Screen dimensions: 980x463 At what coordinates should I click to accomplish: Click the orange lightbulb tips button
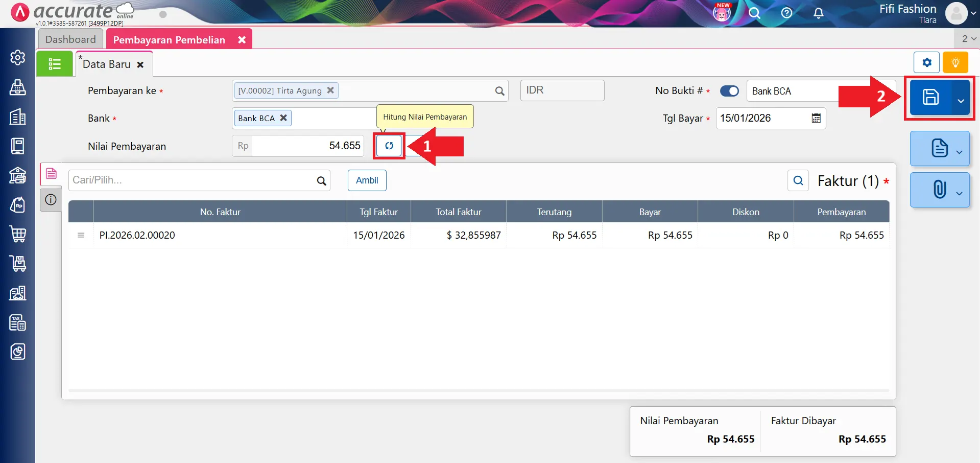[955, 63]
